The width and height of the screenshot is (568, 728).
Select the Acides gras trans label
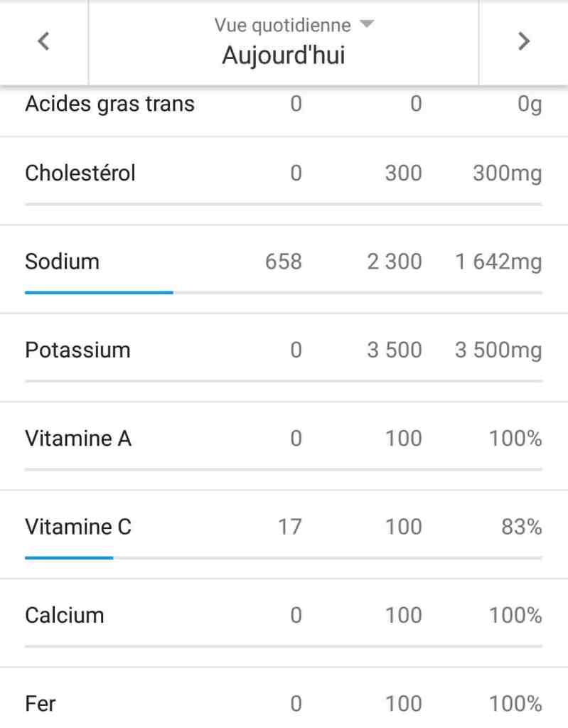(x=109, y=104)
